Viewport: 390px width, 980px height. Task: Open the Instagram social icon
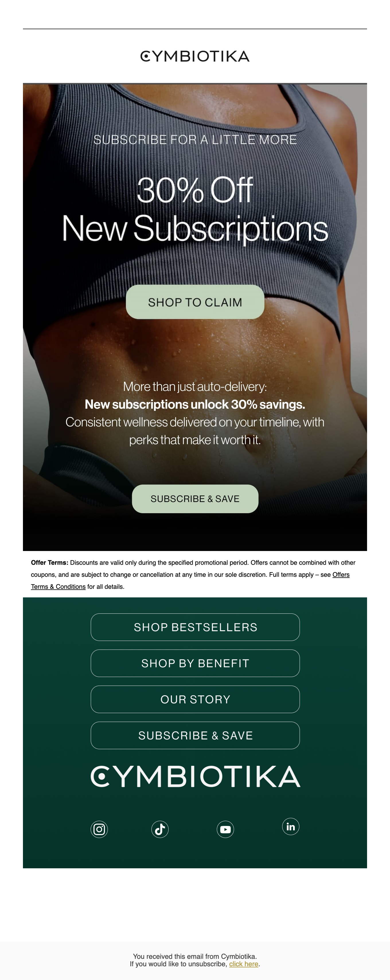click(x=99, y=829)
